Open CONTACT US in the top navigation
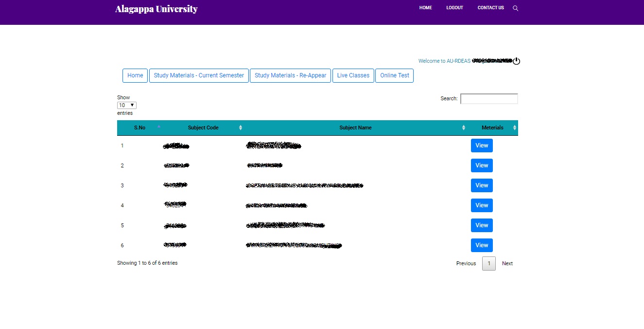 click(x=490, y=8)
